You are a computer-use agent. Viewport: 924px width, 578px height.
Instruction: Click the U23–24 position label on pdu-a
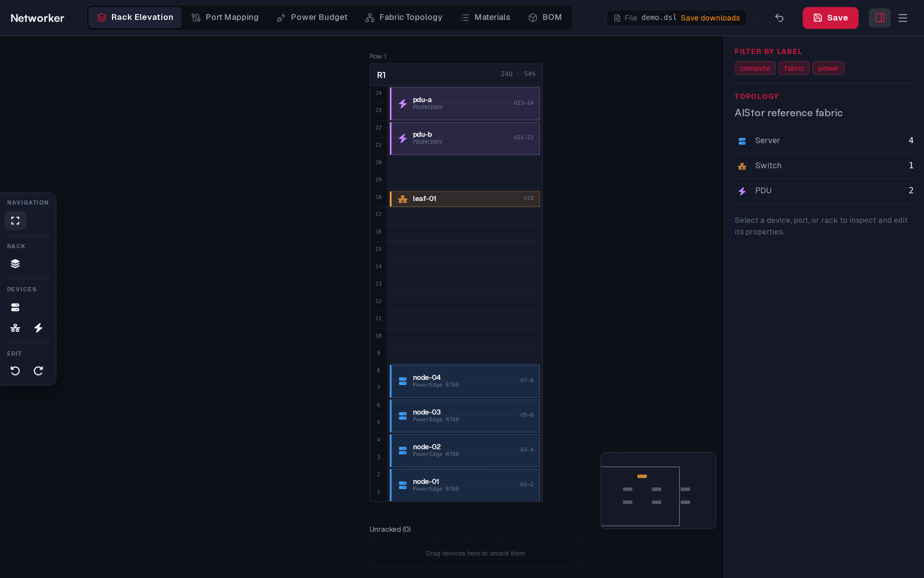[523, 103]
